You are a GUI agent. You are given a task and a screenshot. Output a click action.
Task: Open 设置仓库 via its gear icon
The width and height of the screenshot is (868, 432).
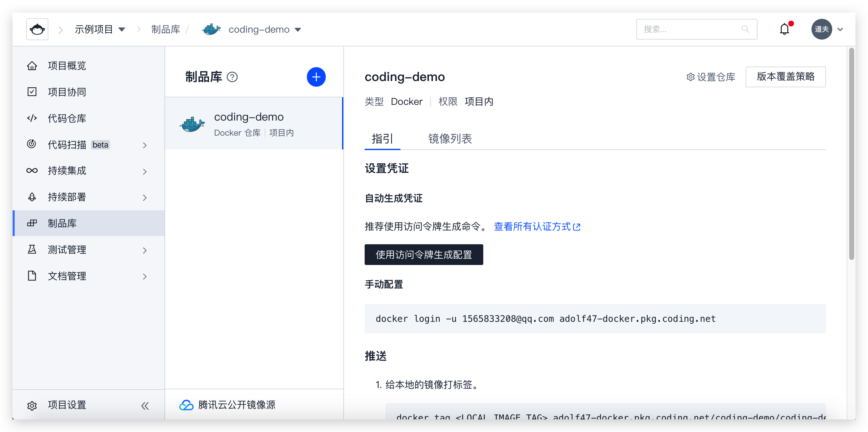(x=690, y=77)
